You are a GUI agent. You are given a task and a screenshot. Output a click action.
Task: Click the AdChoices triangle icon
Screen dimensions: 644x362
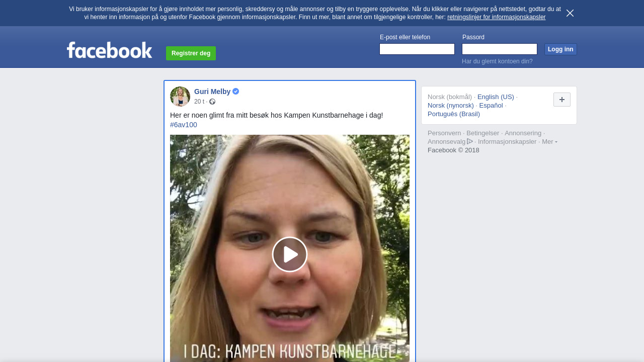point(470,141)
